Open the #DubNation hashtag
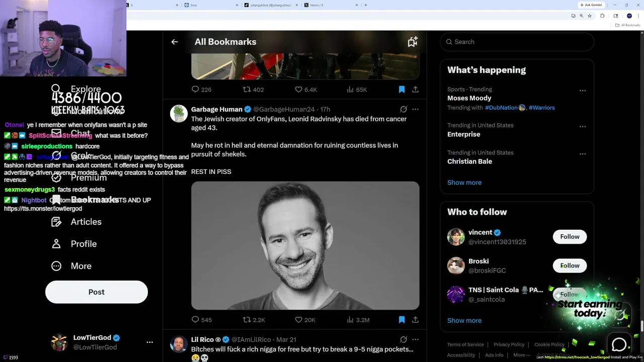The width and height of the screenshot is (644, 362). (x=501, y=108)
